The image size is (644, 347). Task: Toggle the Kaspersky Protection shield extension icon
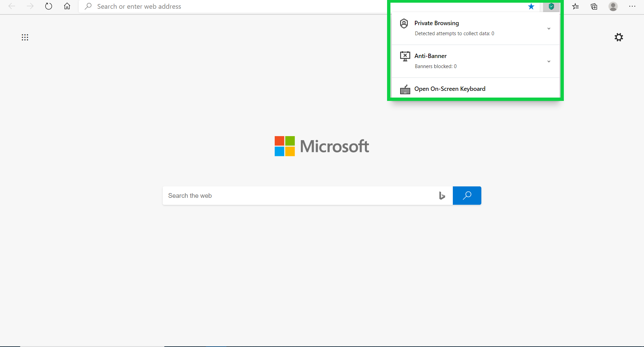tap(551, 6)
